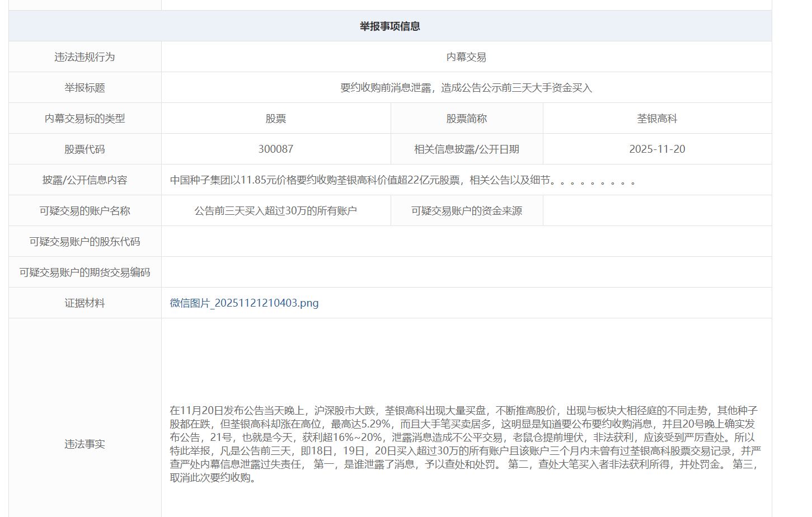This screenshot has width=812, height=517.
Task: Click the 内幕交易 value
Action: click(466, 57)
